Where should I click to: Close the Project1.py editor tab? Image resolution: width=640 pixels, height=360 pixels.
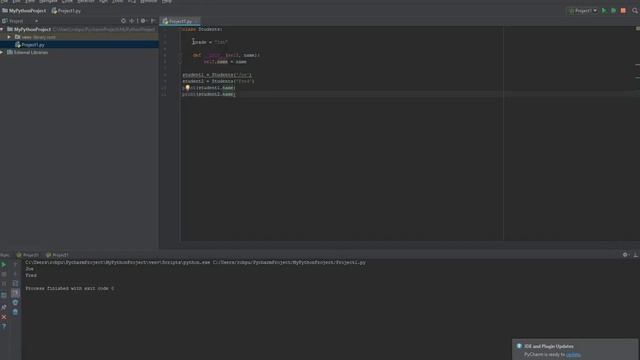click(196, 21)
